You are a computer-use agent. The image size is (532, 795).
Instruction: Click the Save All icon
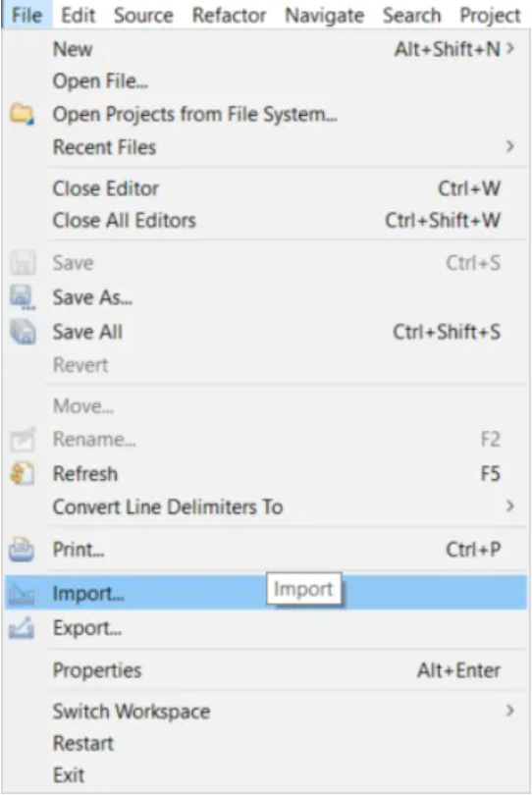tap(23, 332)
